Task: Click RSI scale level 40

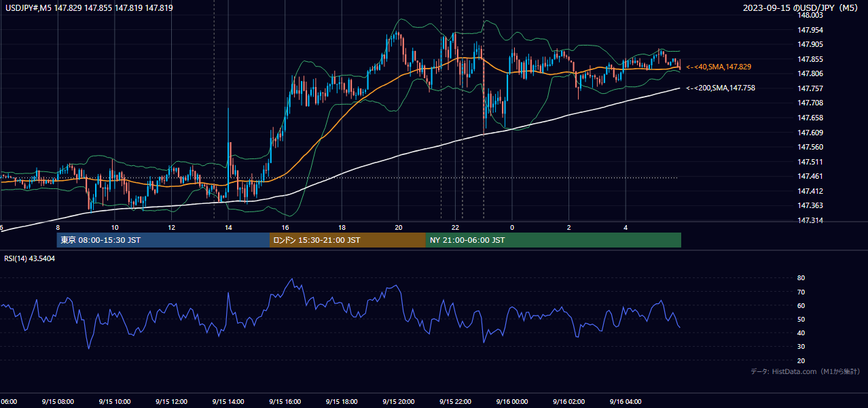Action: click(x=801, y=333)
